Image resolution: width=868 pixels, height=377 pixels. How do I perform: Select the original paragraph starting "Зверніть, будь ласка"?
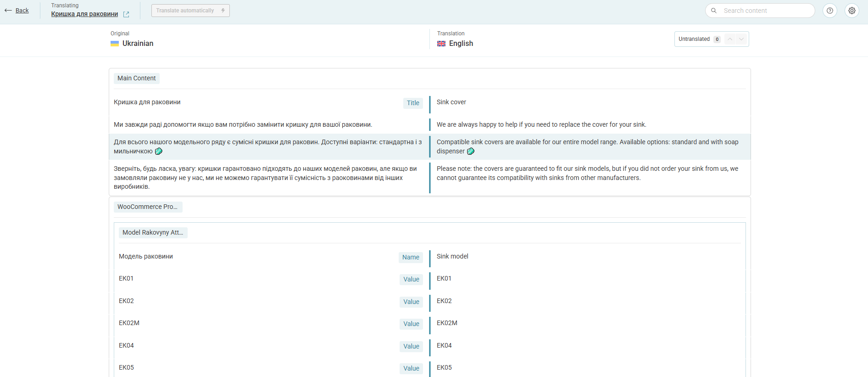266,178
